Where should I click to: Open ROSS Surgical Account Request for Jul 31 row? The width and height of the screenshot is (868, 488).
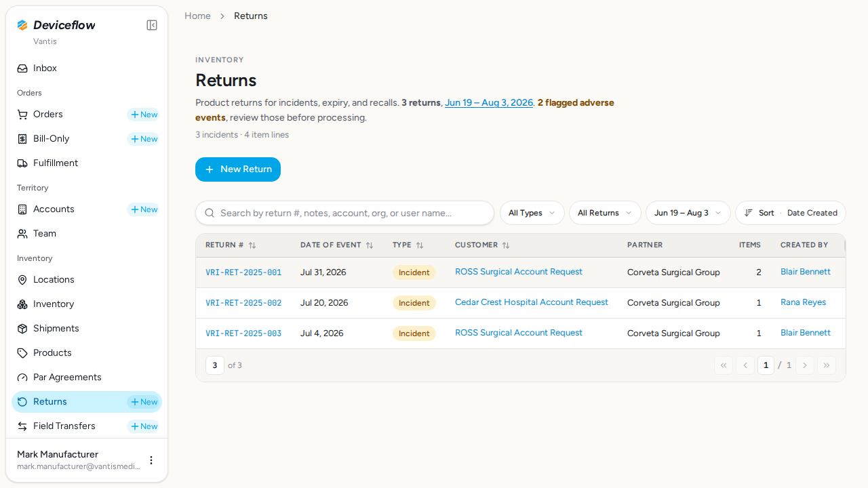click(x=519, y=272)
